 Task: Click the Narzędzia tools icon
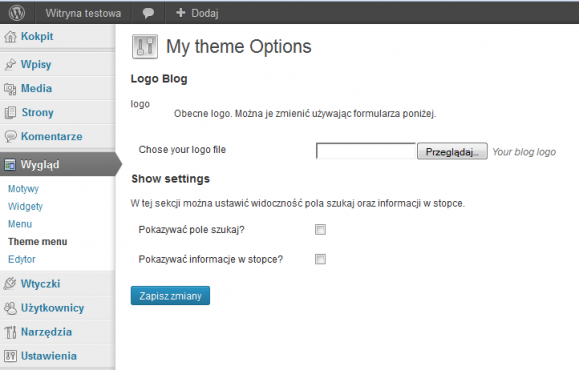click(10, 332)
